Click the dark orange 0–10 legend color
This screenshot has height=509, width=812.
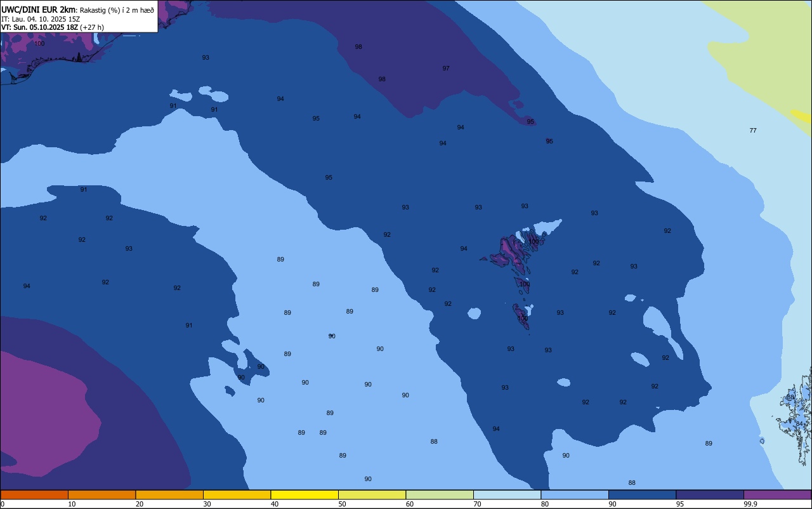pos(34,494)
